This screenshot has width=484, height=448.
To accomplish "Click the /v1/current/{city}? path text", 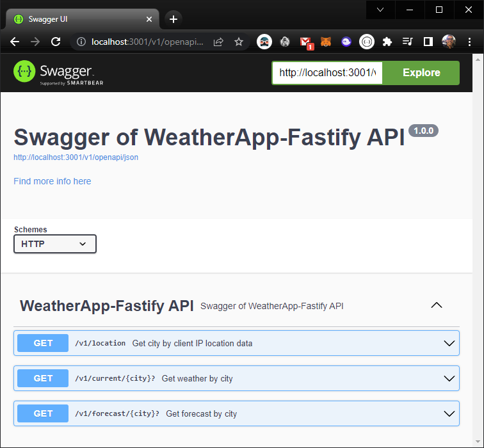I will 115,378.
